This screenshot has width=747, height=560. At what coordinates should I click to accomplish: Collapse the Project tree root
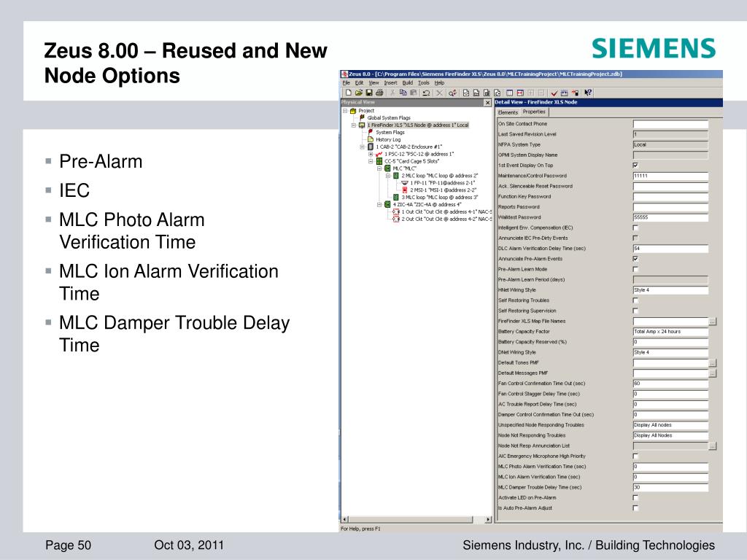pos(345,111)
